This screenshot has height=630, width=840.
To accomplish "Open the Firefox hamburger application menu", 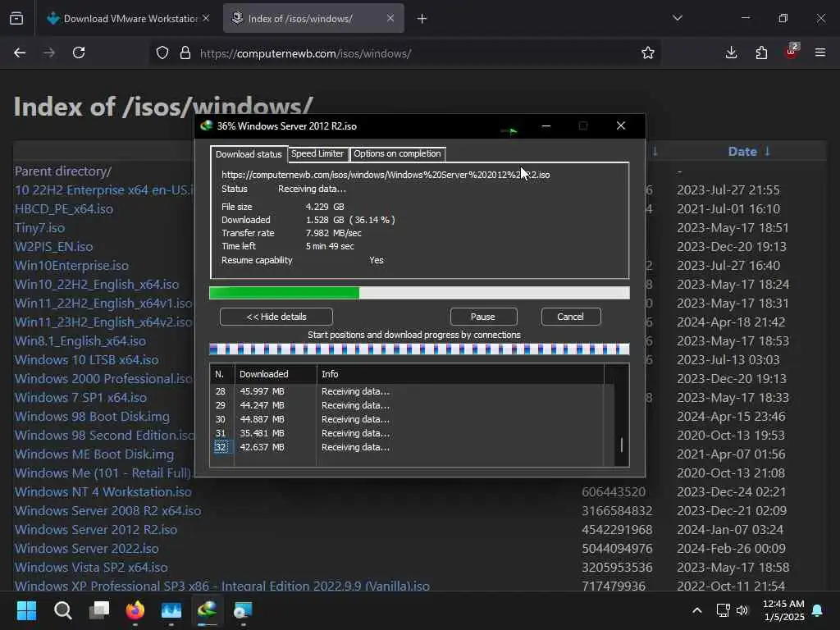I will pos(820,52).
